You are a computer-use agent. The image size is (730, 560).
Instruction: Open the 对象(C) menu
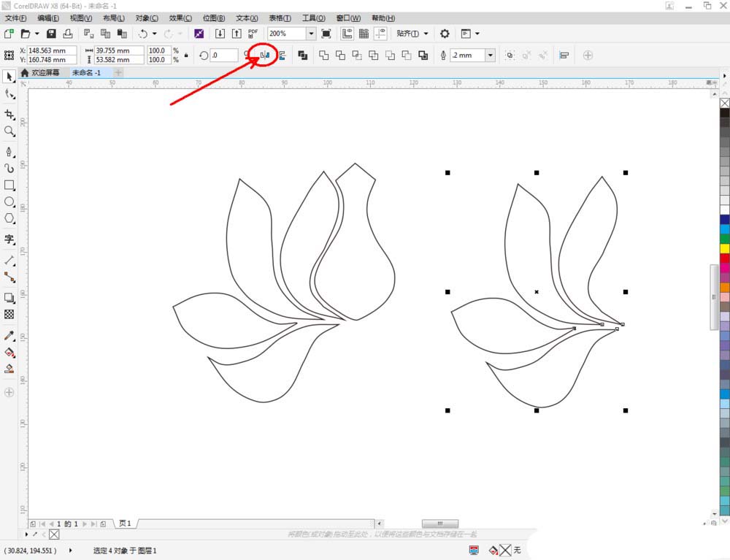coord(147,18)
